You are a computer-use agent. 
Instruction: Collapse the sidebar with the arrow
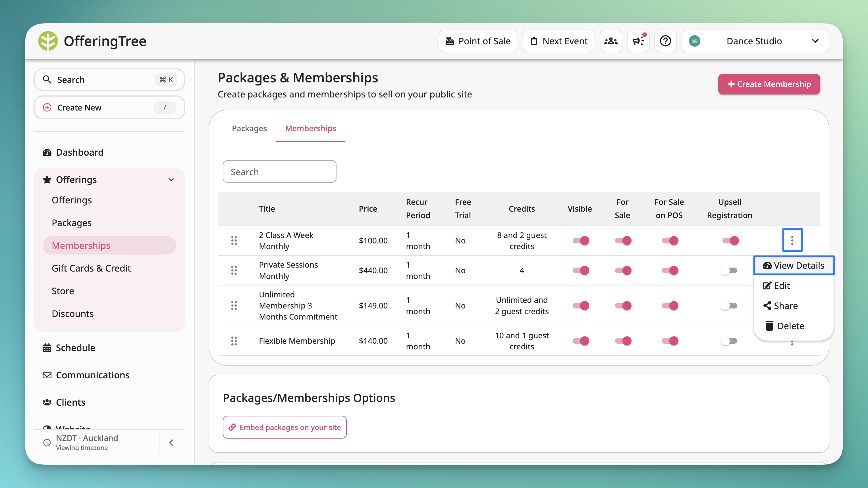pos(171,443)
